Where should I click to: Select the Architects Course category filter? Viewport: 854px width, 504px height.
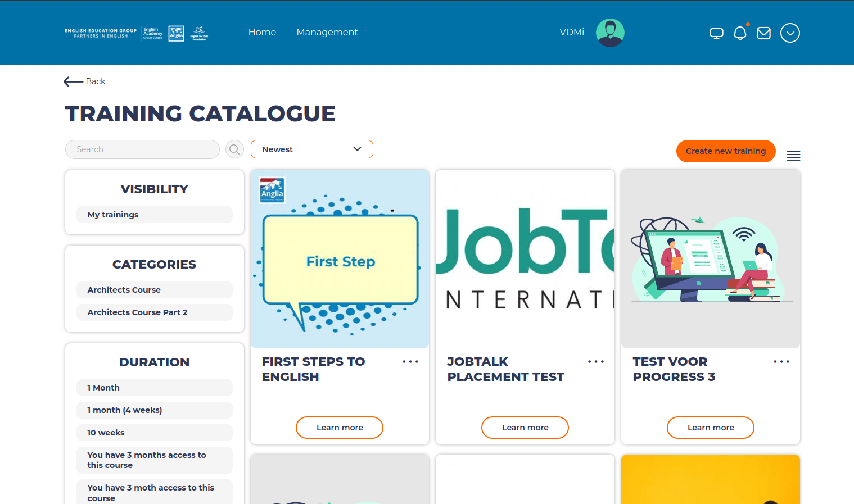(x=154, y=289)
